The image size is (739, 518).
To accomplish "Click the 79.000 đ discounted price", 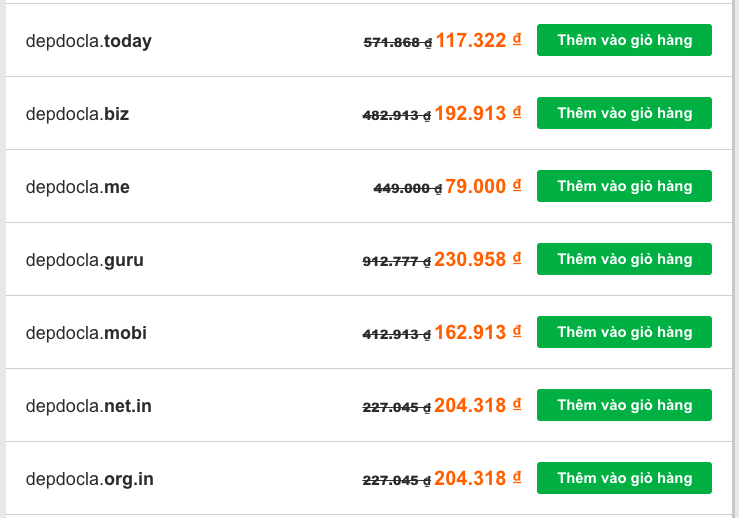I will click(x=483, y=186).
